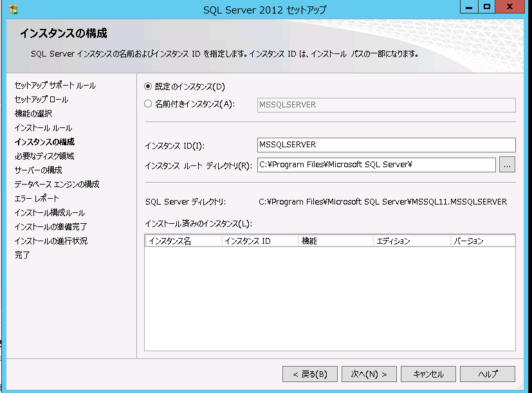
Task: Click the 必要なディスク領域 step
Action: 44,156
